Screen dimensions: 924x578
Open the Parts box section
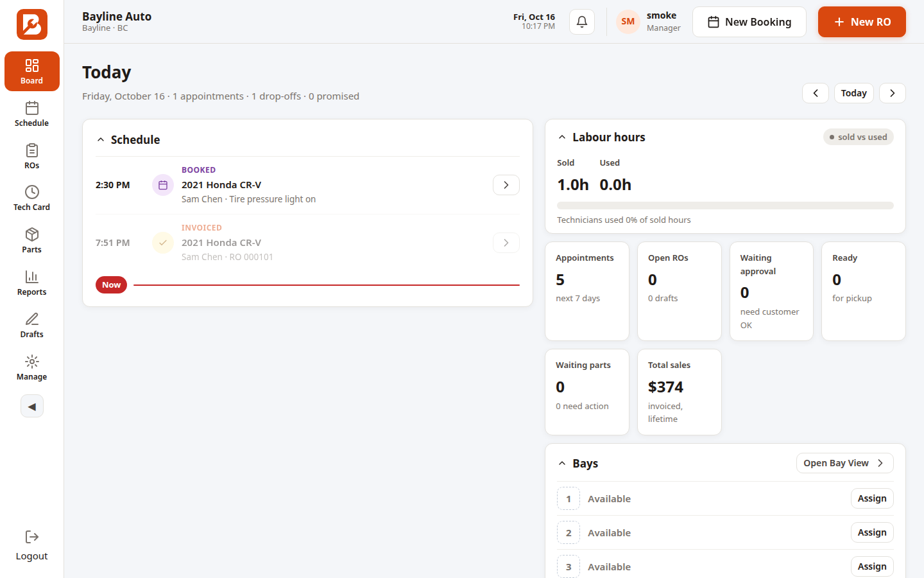pyautogui.click(x=32, y=240)
